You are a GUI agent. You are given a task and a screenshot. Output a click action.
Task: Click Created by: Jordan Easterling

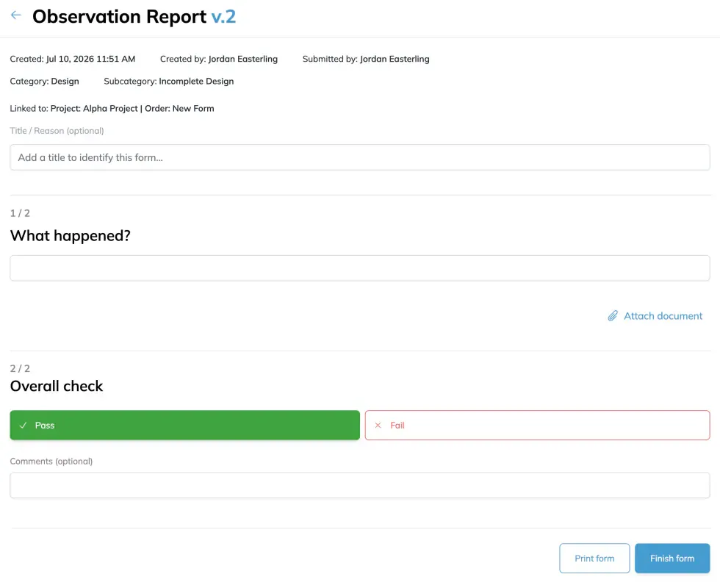point(219,59)
